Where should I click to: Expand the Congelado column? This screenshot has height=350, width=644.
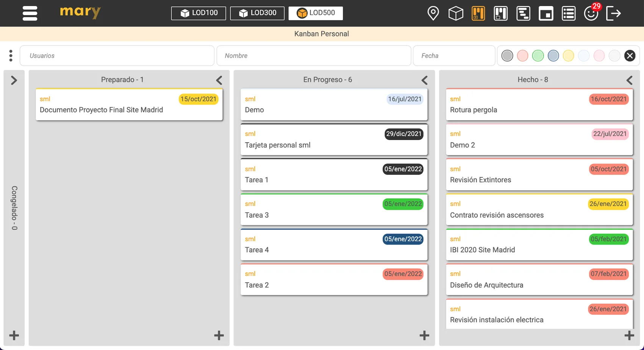pos(14,80)
